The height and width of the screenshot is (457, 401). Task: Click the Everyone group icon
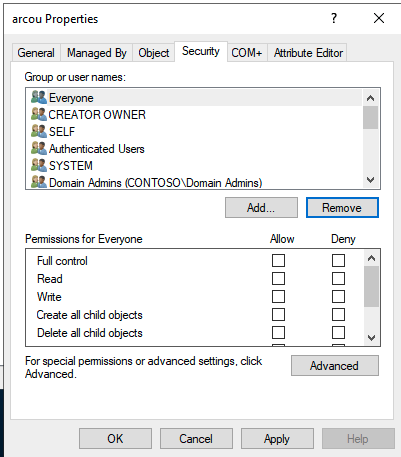[39, 98]
